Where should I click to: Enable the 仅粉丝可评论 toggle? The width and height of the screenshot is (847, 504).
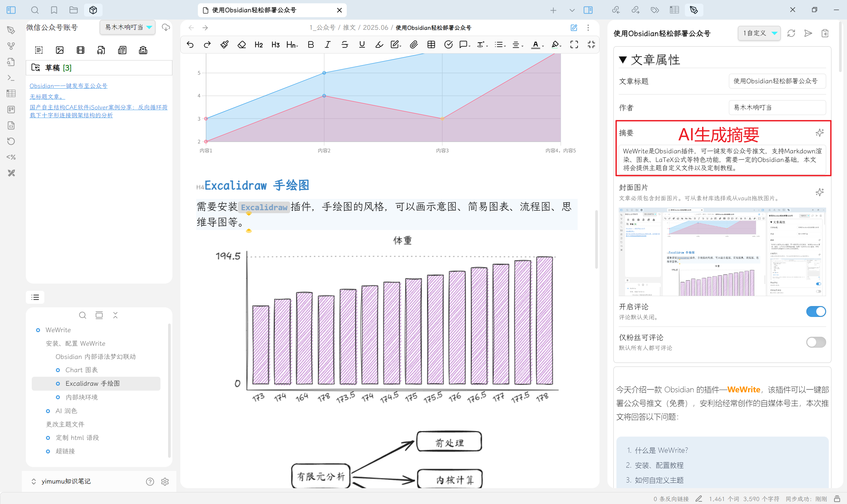(x=816, y=342)
